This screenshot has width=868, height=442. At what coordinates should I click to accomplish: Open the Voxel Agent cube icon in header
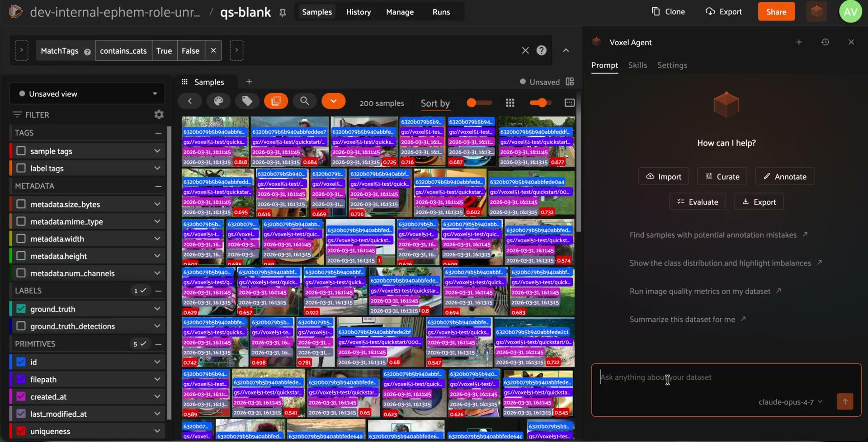coord(816,12)
